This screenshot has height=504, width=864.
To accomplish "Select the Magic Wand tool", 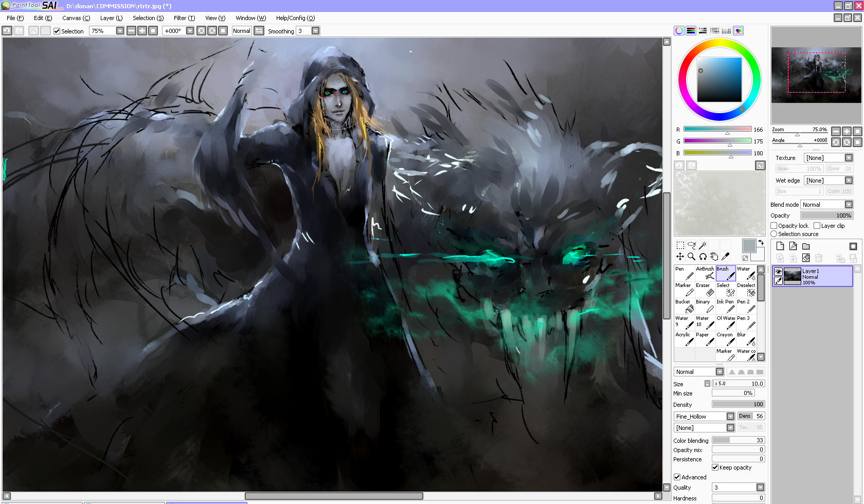I will [703, 245].
